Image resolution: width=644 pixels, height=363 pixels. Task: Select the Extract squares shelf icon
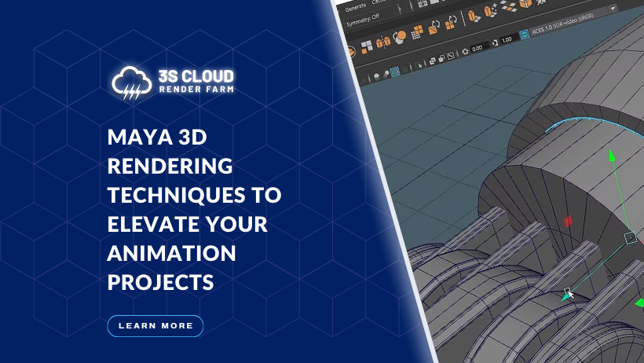click(x=366, y=46)
